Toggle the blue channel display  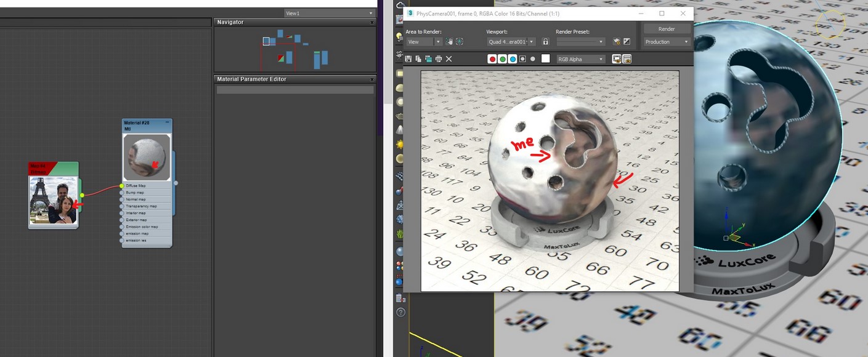click(512, 59)
